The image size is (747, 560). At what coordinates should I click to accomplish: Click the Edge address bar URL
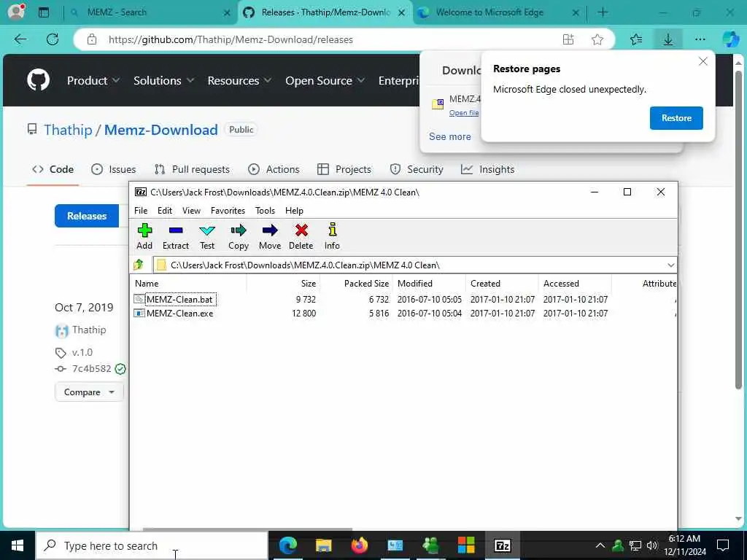(x=231, y=39)
